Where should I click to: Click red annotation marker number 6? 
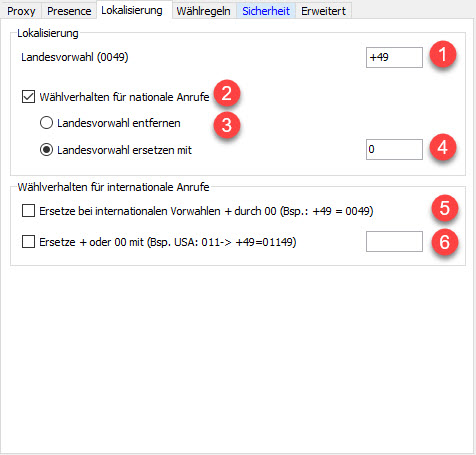coord(445,242)
